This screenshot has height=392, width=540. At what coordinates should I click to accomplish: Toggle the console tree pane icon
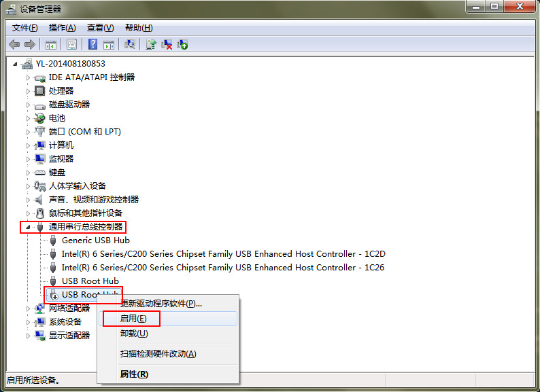click(x=51, y=44)
